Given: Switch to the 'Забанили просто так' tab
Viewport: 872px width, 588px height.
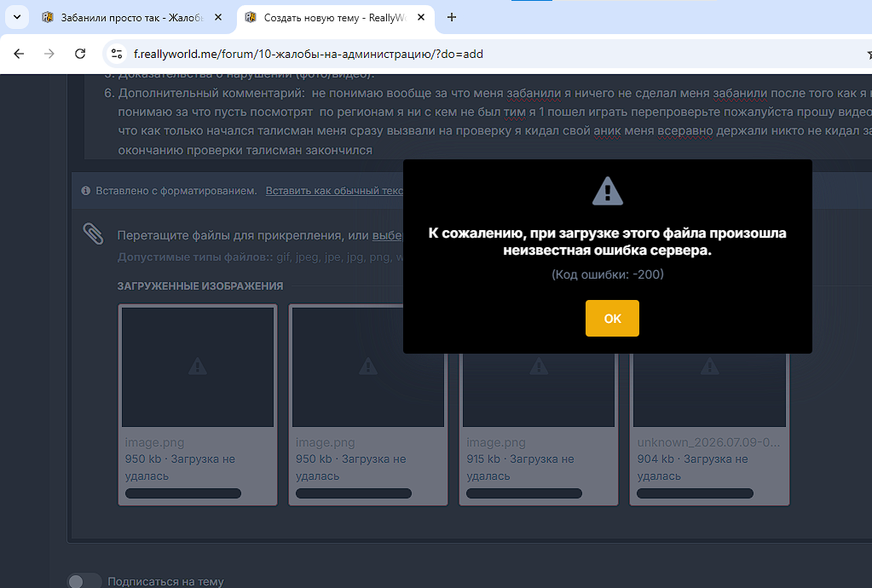Looking at the screenshot, I should pos(132,18).
